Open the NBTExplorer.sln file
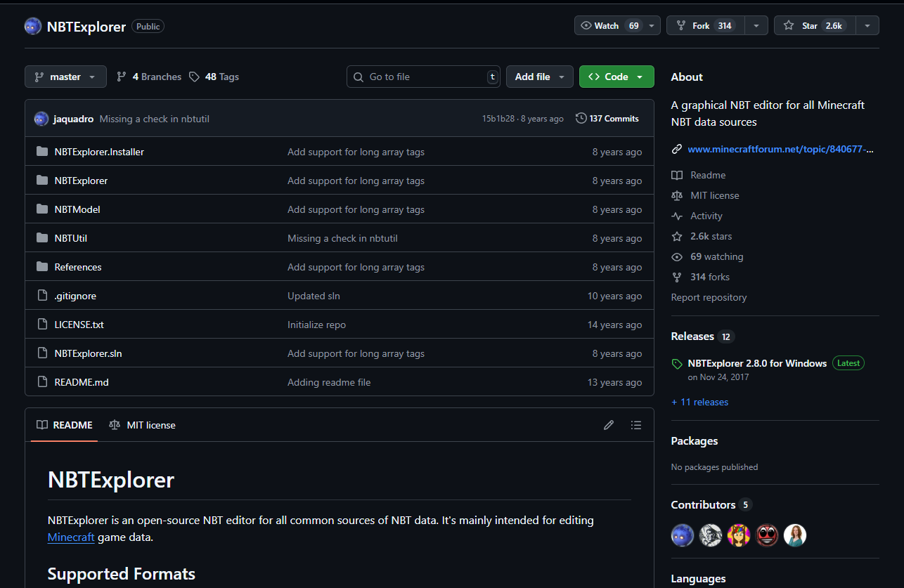 coord(88,353)
